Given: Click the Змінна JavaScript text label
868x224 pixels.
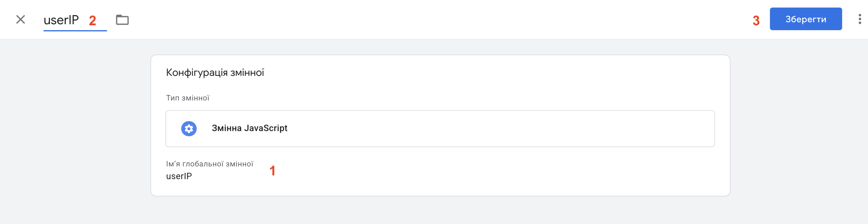Looking at the screenshot, I should (250, 128).
